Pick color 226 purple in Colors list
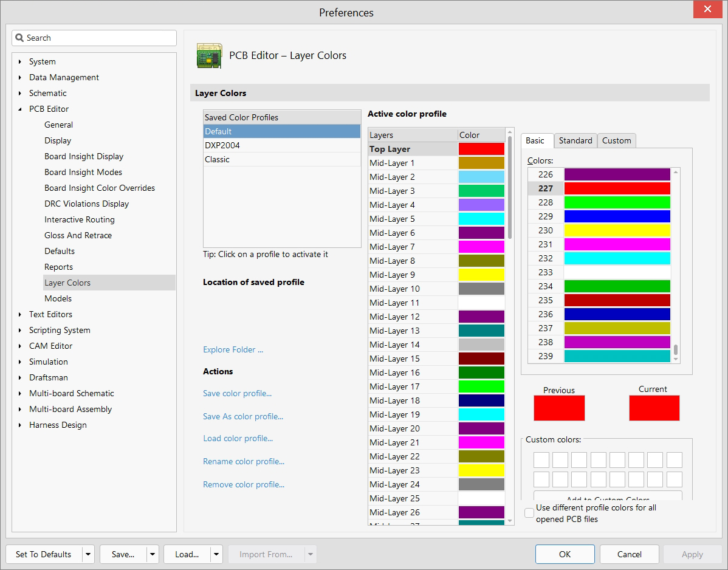Screen dimensions: 728x570 coord(617,174)
